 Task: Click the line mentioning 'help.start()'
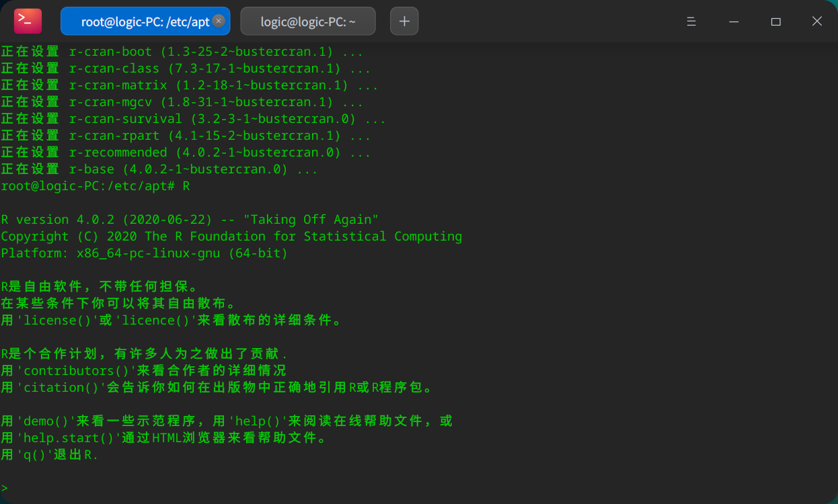164,438
